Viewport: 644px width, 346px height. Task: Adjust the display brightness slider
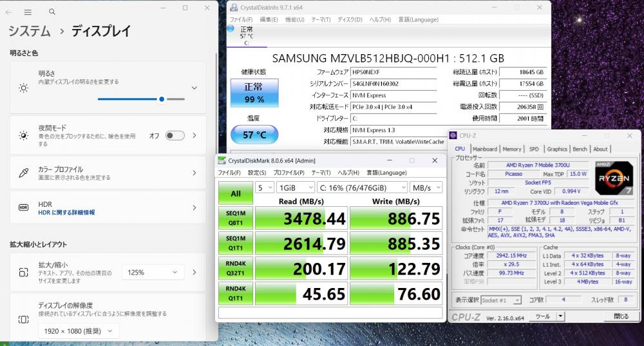(x=141, y=99)
